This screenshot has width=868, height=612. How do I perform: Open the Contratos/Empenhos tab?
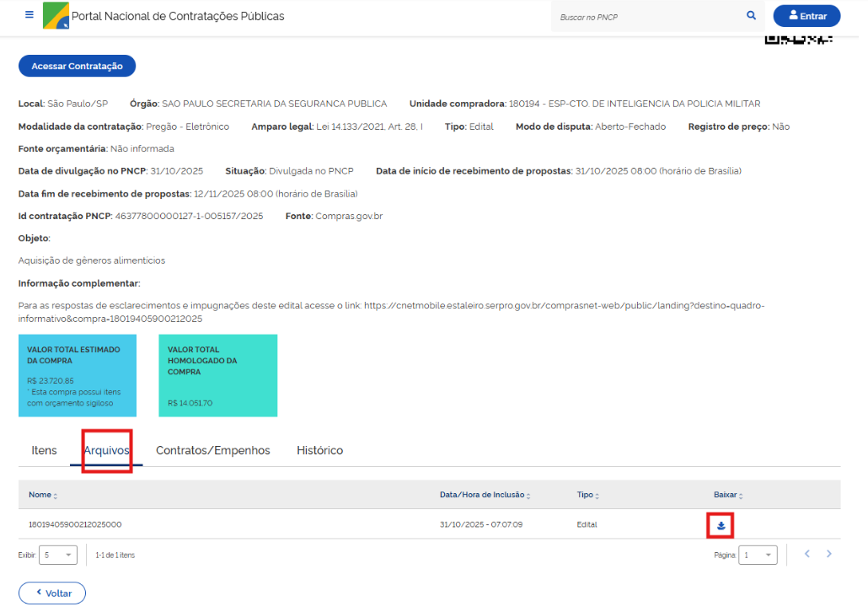pyautogui.click(x=212, y=450)
